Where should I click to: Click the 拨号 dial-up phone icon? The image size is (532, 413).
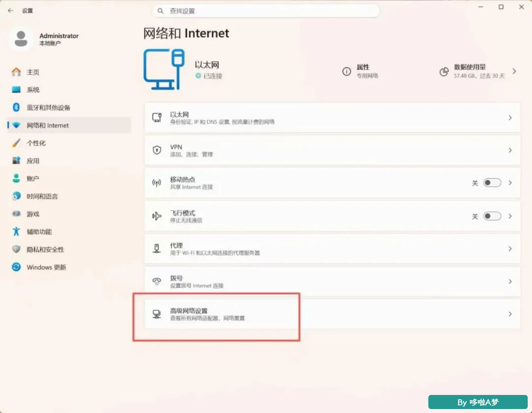click(x=157, y=281)
